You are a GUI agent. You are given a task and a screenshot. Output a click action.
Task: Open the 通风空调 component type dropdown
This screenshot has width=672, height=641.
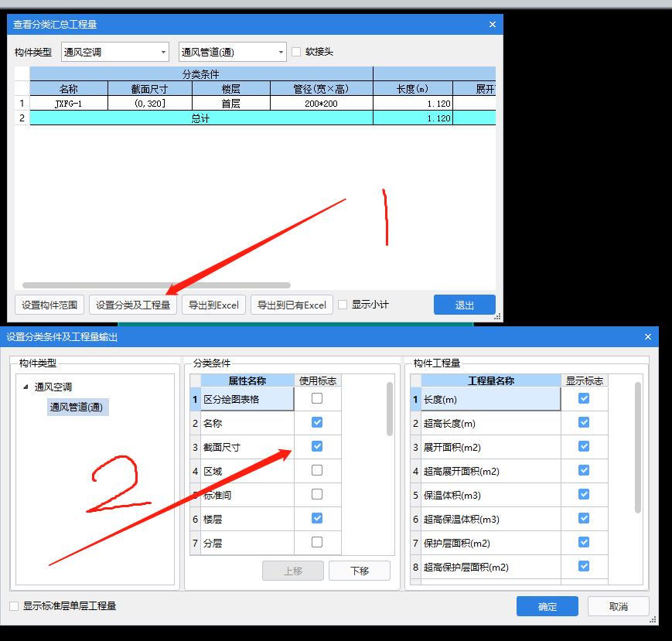pos(115,52)
